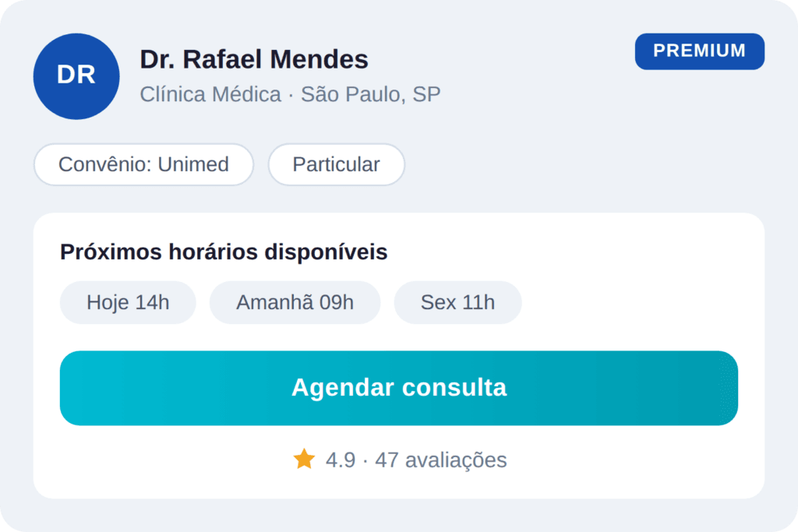
Task: Select tomorrow's 09h appointment option
Action: click(x=295, y=302)
